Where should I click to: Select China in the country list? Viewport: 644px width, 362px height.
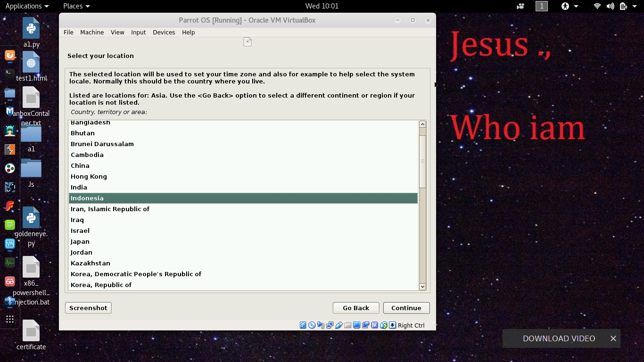click(243, 165)
